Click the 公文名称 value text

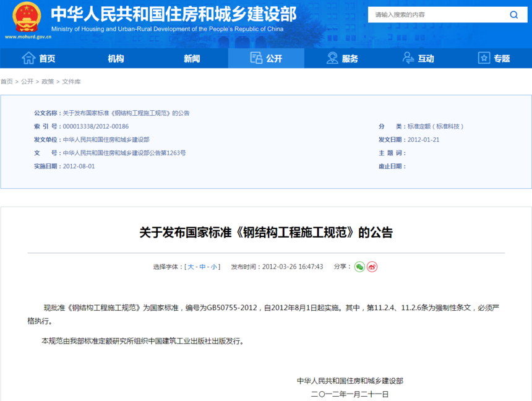pyautogui.click(x=126, y=113)
